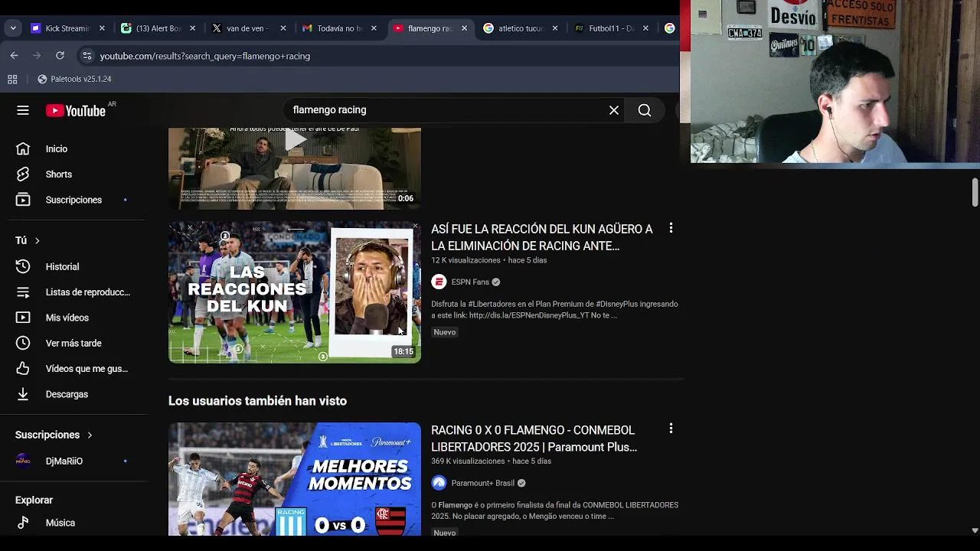
Task: Click the 12 K visualizaciones text
Action: pos(465,260)
